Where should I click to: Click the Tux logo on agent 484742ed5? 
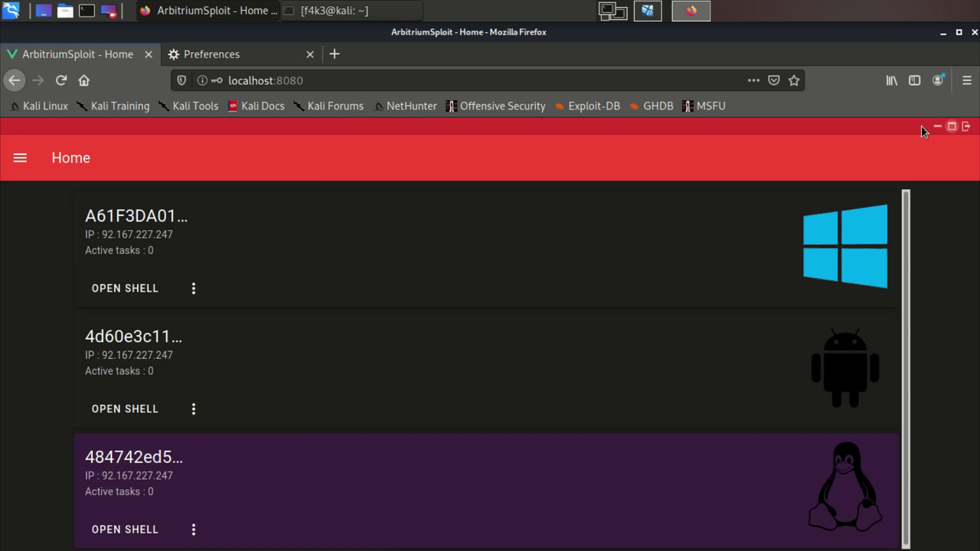click(x=844, y=486)
